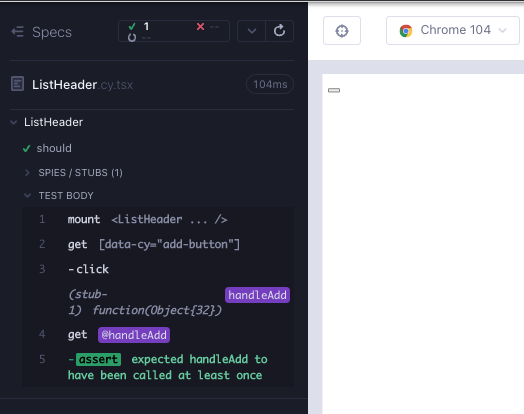The image size is (524, 414).
Task: Click the small rendered button in preview
Action: click(334, 90)
